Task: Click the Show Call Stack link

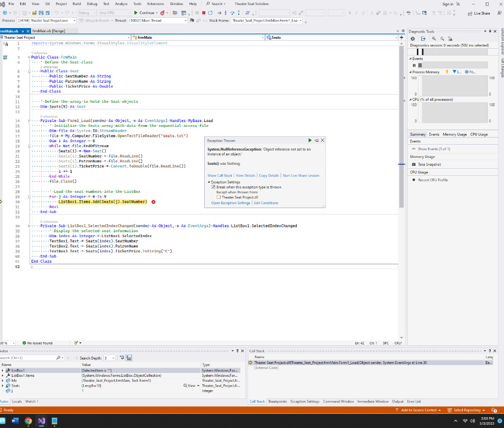Action: click(220, 175)
